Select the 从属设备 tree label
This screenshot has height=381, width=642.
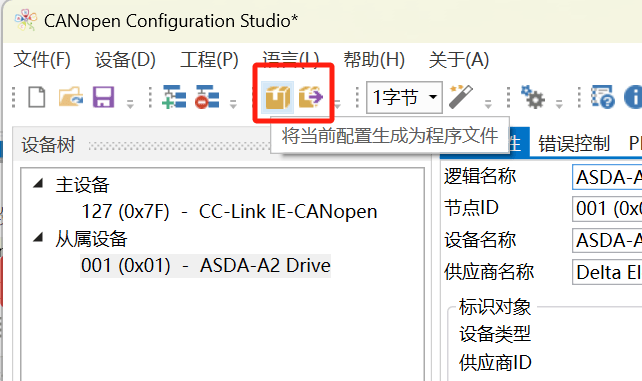(91, 239)
